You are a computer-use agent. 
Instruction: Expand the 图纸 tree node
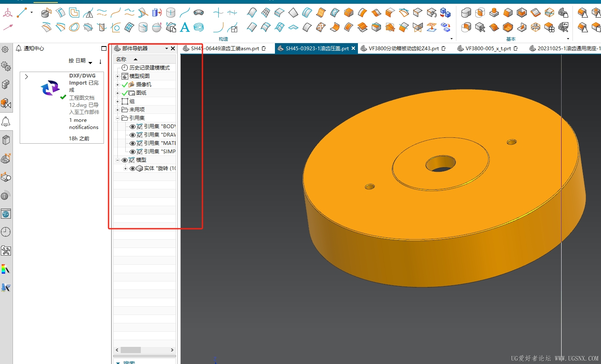tap(118, 93)
